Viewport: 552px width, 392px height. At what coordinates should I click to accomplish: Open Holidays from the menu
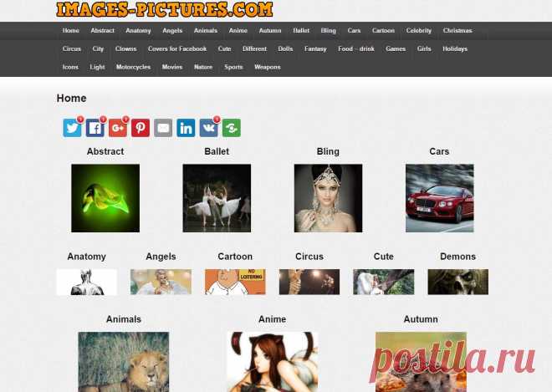455,49
